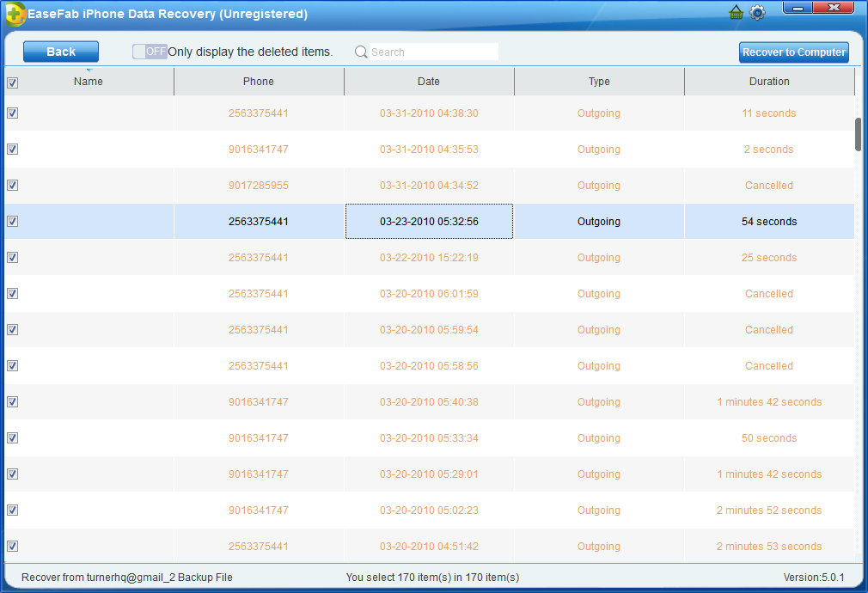Sort the list by Duration column
This screenshot has width=868, height=593.
pos(769,82)
